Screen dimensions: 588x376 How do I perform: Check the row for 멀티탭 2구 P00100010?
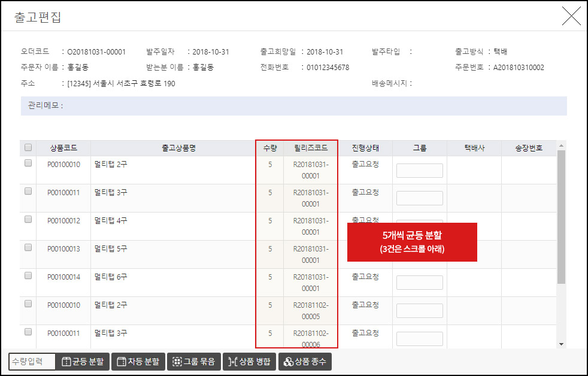pos(28,164)
